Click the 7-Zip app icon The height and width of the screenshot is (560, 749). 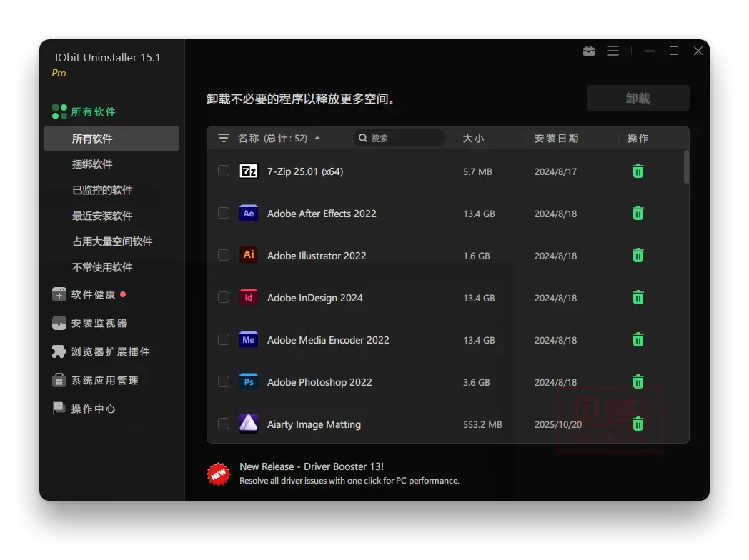[x=249, y=171]
